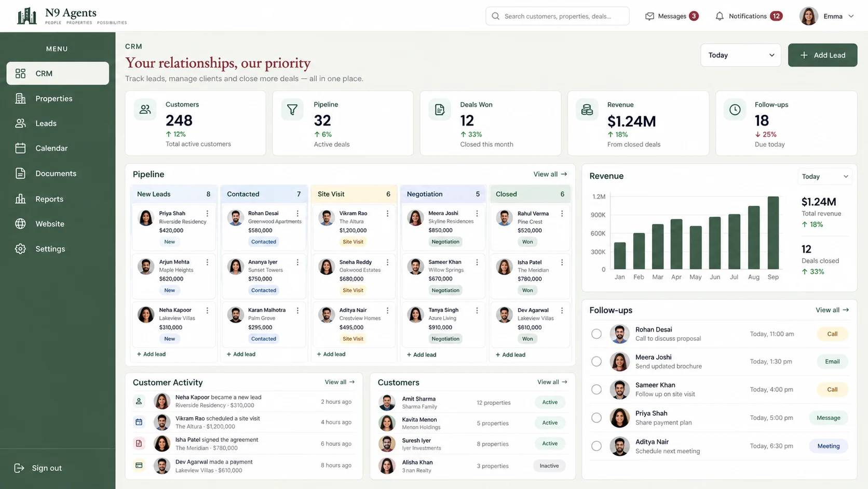
Task: Open three-dot menu on Rahul Verma card
Action: pos(562,214)
